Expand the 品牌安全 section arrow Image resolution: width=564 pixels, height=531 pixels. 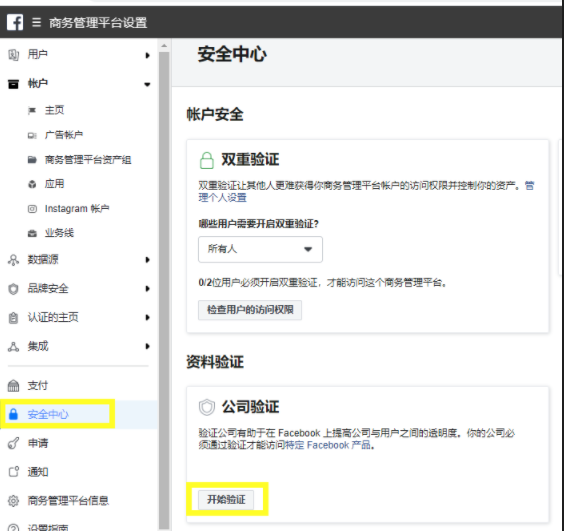[147, 289]
